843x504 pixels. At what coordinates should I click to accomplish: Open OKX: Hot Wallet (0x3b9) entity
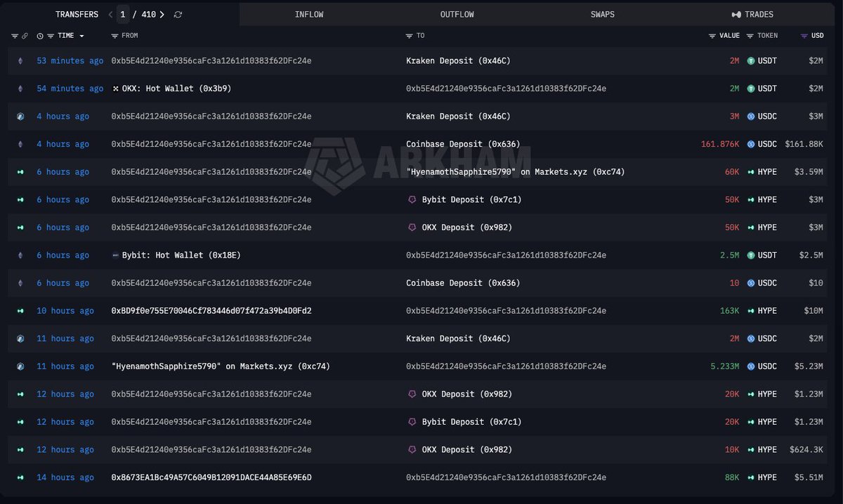coord(177,88)
